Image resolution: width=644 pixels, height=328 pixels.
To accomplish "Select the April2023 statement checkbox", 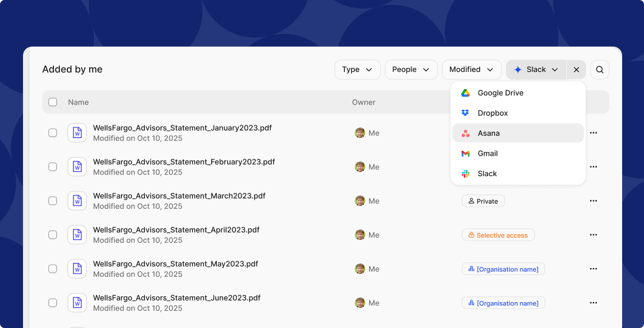I will [53, 235].
